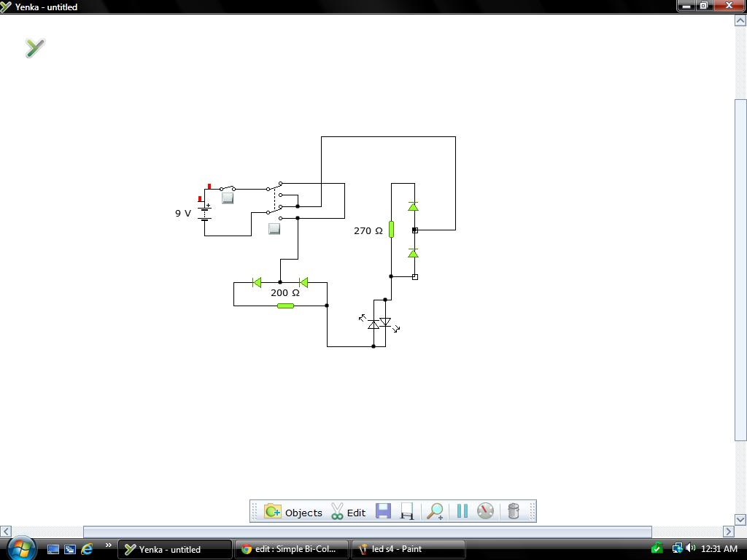
Task: Click horizontal scrollbar left arrow
Action: click(6, 531)
